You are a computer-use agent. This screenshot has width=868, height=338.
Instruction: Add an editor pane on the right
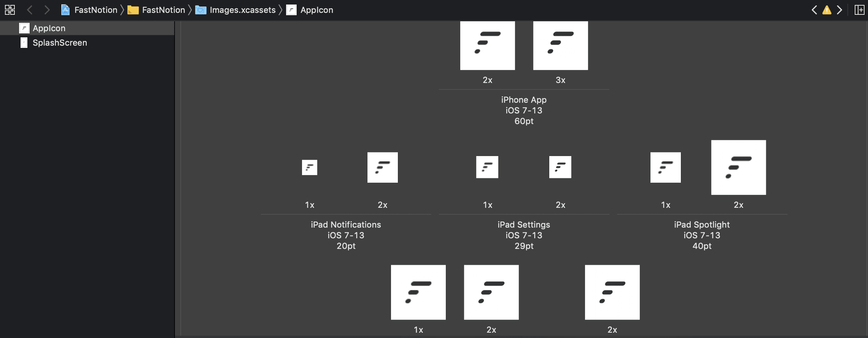(859, 10)
